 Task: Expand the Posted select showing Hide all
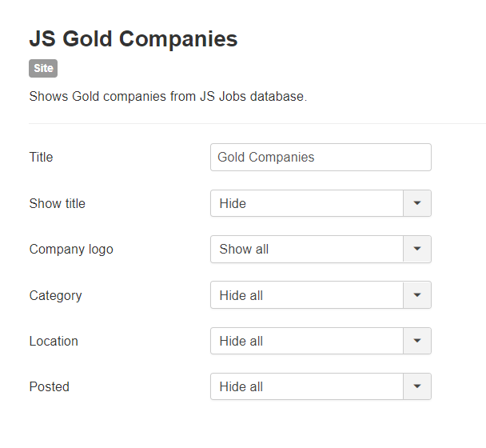coord(307,386)
